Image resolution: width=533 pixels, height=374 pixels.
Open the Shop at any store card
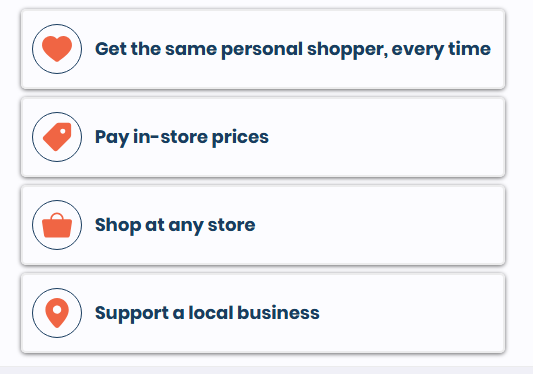263,225
